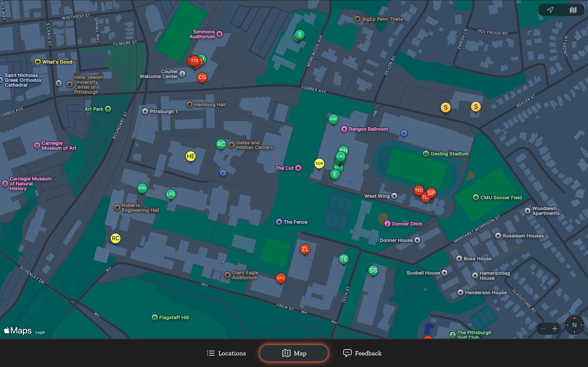
Task: Click the green ABP map marker
Action: point(333,119)
